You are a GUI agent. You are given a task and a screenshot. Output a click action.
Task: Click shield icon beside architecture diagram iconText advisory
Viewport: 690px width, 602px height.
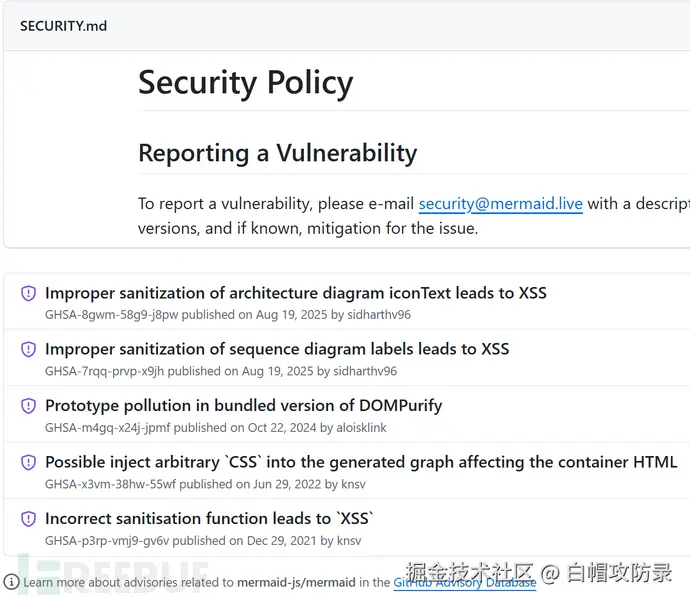point(28,294)
